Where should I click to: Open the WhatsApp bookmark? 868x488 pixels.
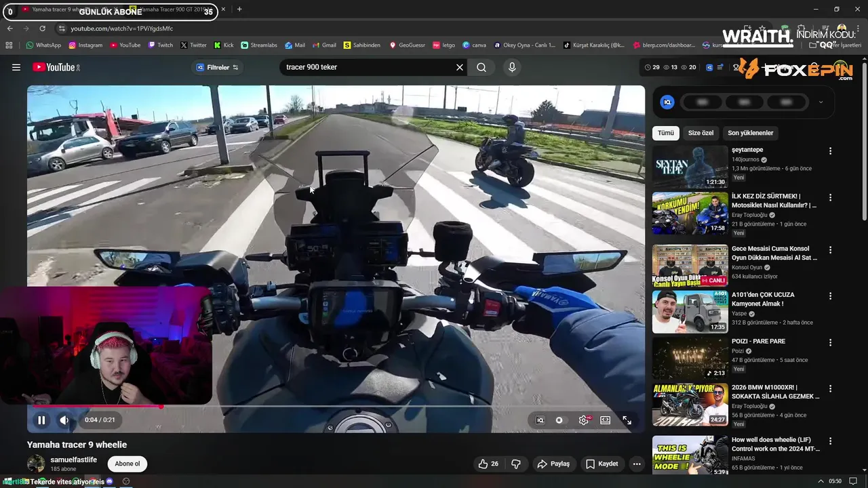pos(43,45)
